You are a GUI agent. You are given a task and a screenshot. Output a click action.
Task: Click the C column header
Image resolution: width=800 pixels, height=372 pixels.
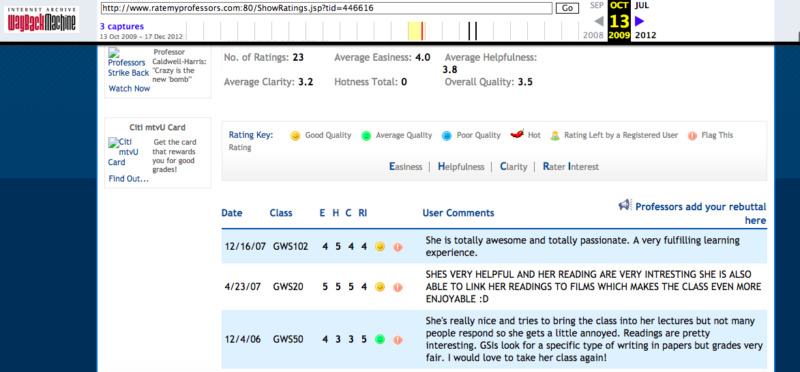pyautogui.click(x=348, y=213)
